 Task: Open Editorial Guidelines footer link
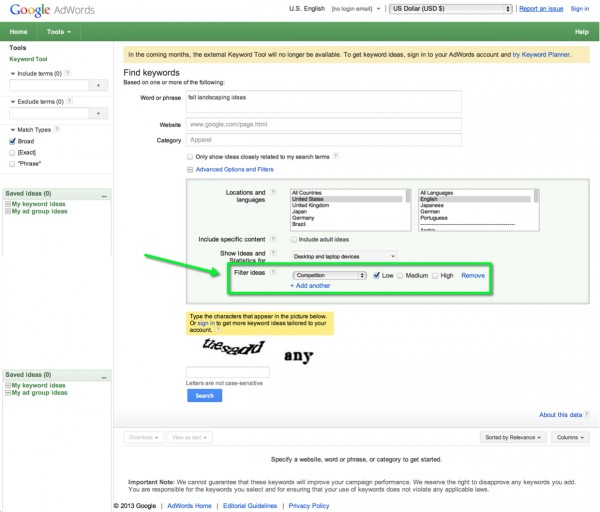[x=250, y=506]
